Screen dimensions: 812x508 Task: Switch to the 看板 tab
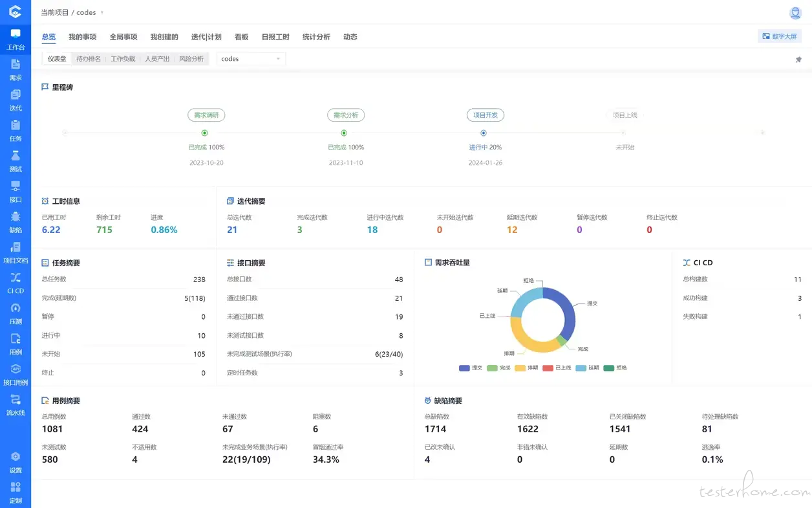pos(242,37)
